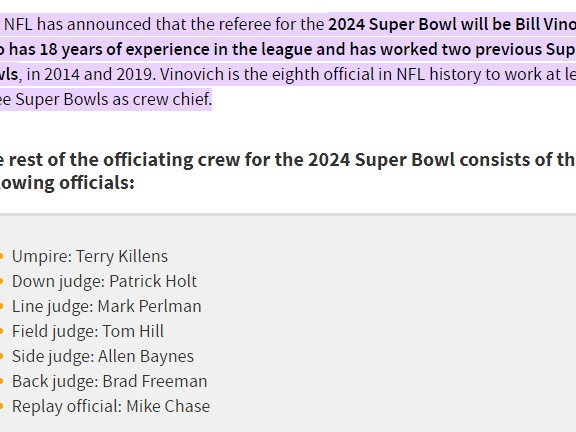Select the "Field judge: Tom Hill" line
Image resolution: width=576 pixels, height=432 pixels.
tap(88, 331)
